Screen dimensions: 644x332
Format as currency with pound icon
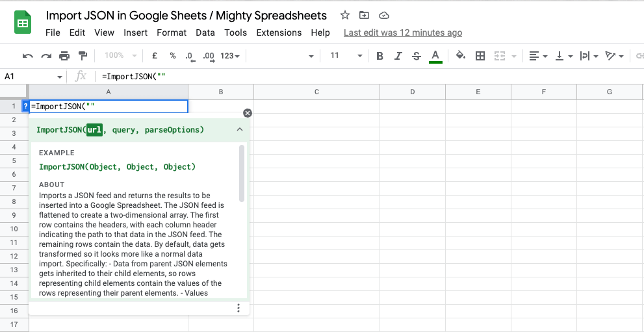[155, 56]
